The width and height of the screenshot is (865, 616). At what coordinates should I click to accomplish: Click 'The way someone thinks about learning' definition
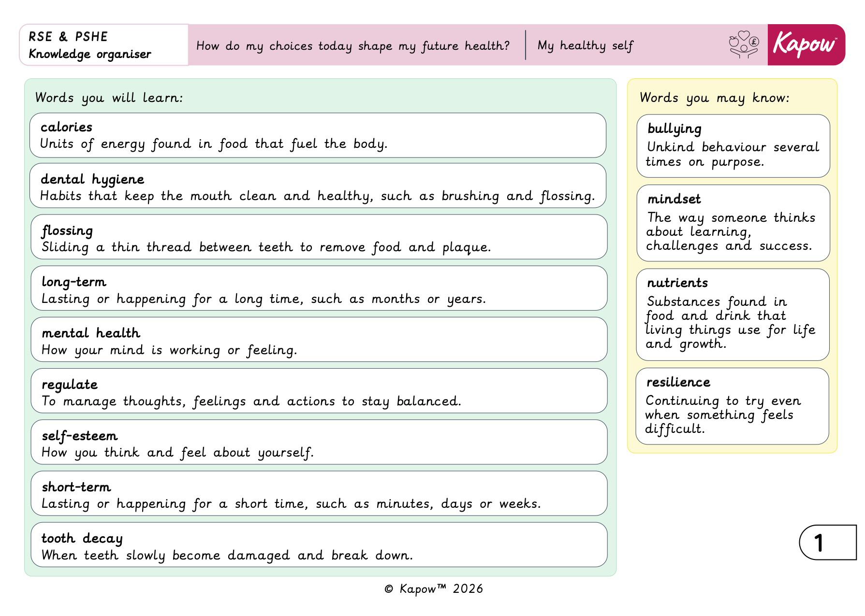[731, 231]
